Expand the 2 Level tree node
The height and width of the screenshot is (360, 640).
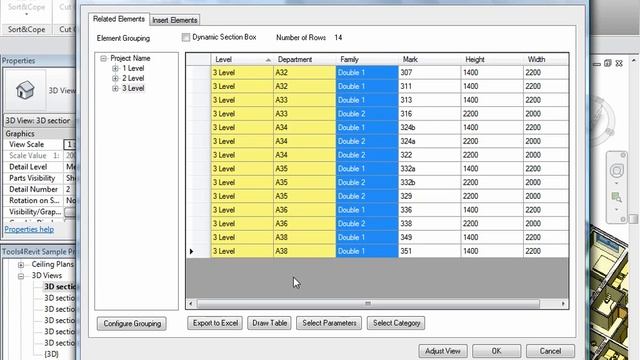115,78
